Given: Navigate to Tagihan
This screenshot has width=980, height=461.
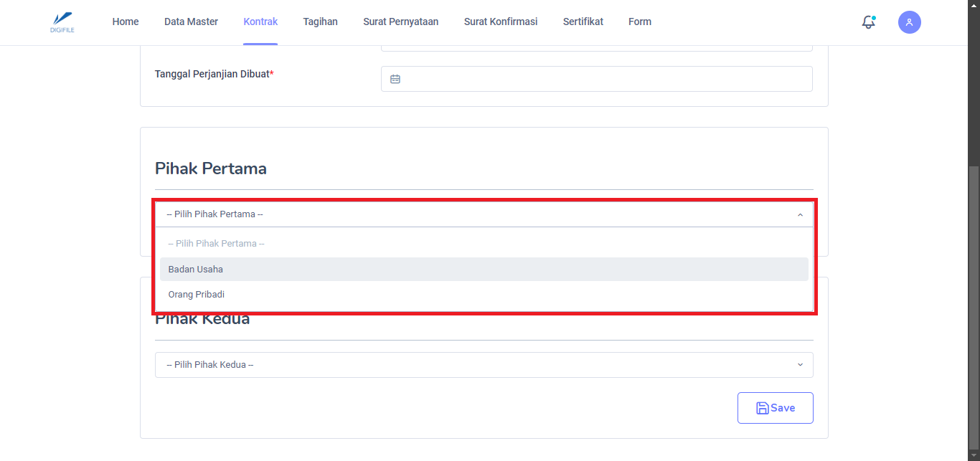Looking at the screenshot, I should (320, 22).
